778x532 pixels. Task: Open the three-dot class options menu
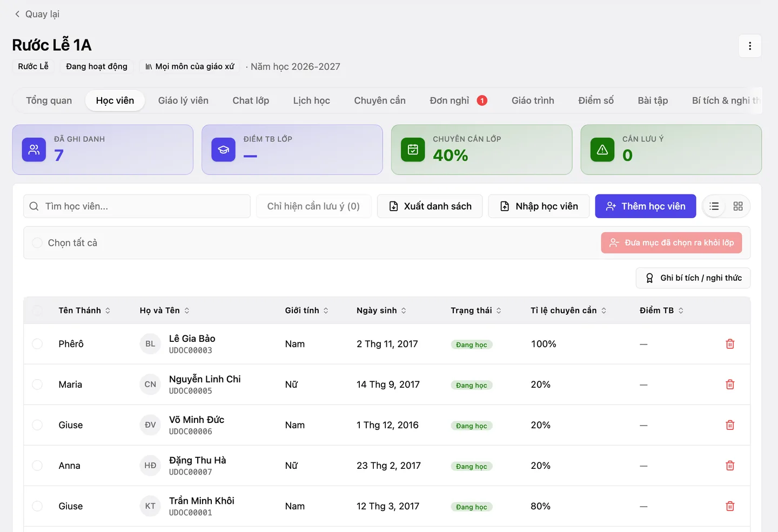[750, 46]
